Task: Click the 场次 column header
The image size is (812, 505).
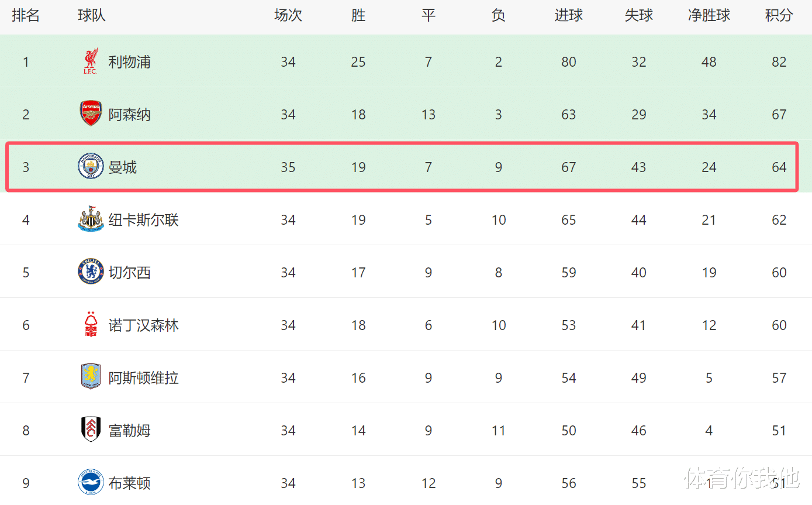Action: (x=288, y=16)
